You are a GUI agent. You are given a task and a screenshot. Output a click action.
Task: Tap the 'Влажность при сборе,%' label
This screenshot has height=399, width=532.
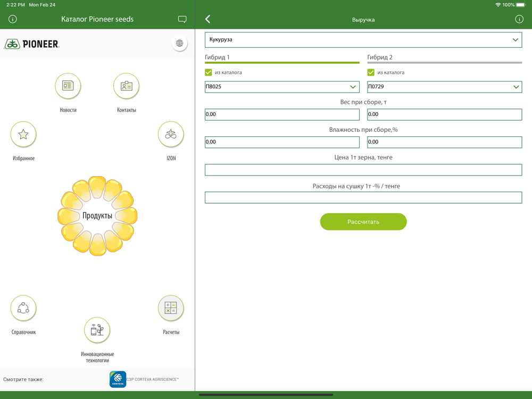coord(363,130)
